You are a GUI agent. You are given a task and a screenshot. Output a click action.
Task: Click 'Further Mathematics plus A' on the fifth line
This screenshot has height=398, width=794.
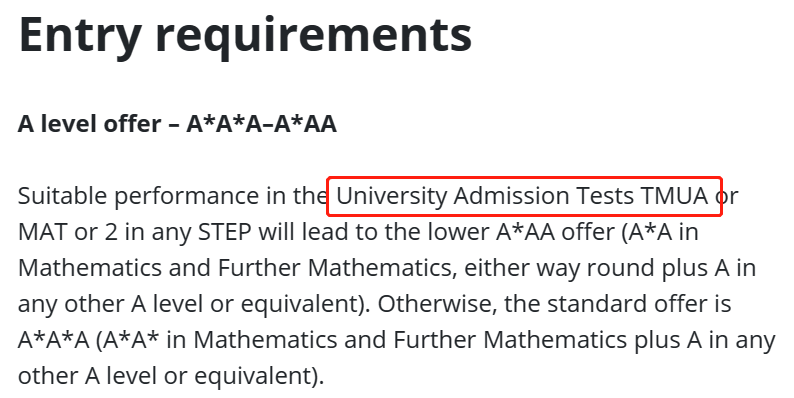(x=547, y=340)
